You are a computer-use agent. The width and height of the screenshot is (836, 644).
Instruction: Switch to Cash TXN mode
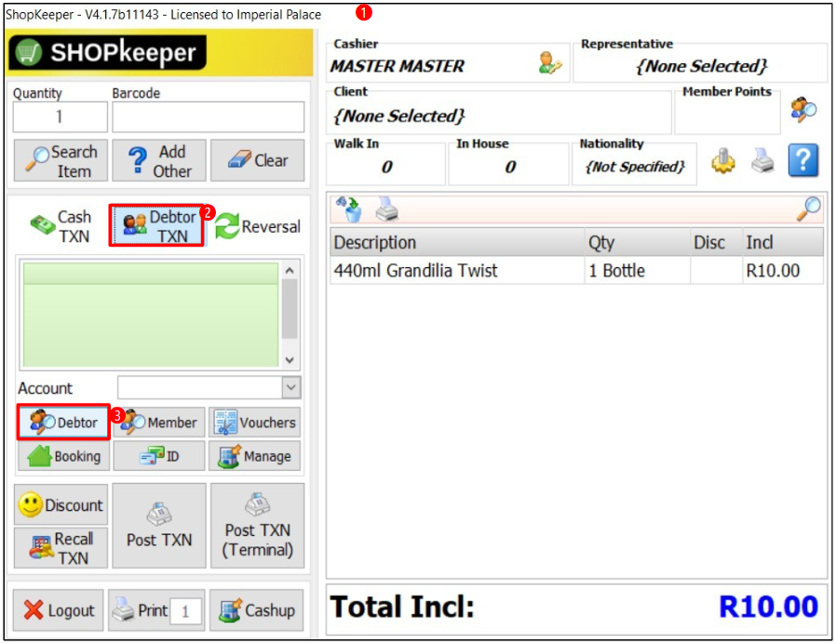coord(61,226)
